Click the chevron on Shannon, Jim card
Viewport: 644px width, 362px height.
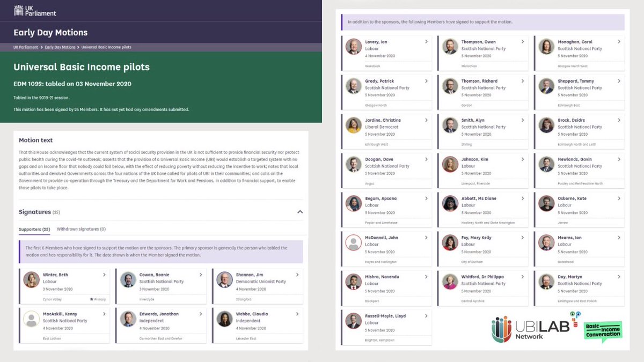297,275
